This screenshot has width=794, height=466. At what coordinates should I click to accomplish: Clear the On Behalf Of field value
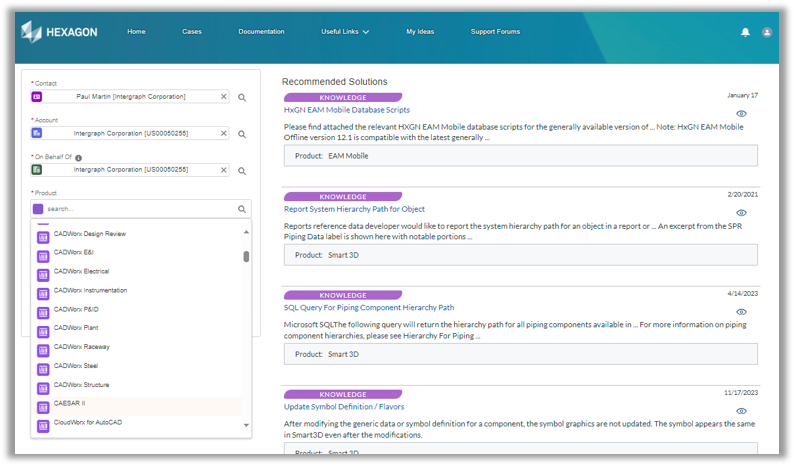click(224, 170)
